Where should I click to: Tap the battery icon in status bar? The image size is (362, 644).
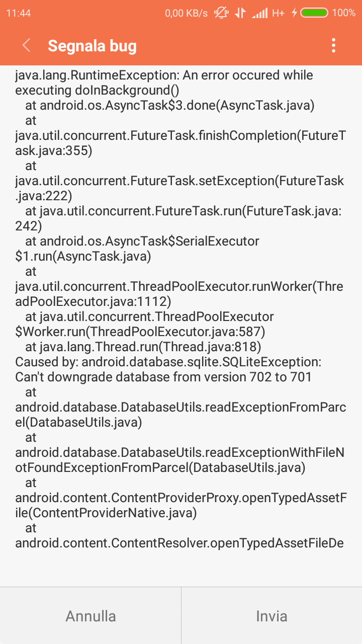point(314,13)
